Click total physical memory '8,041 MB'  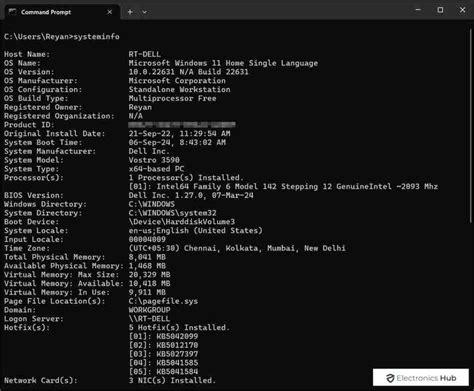(x=147, y=257)
